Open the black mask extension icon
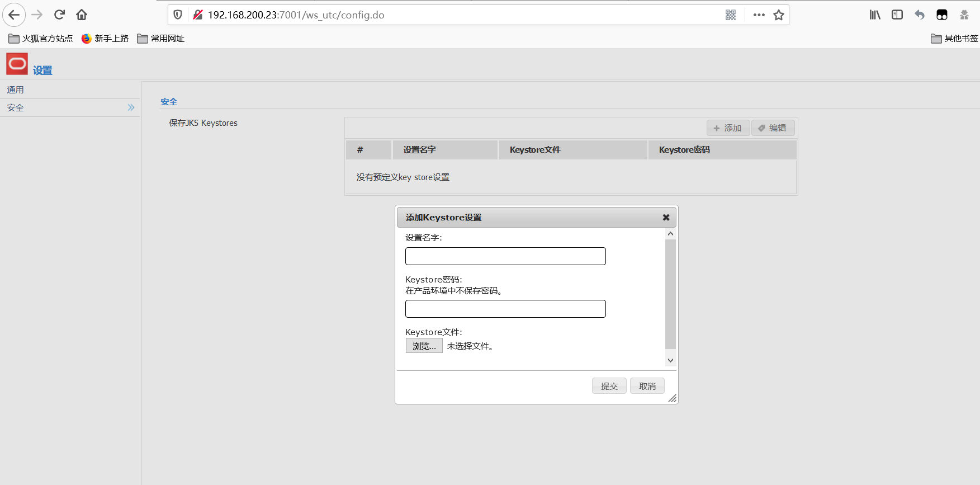This screenshot has height=485, width=980. (942, 15)
